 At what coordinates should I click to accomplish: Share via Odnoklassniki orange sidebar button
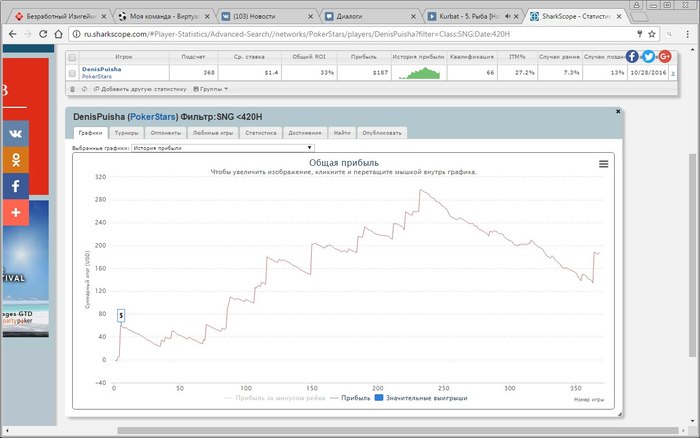(16, 160)
